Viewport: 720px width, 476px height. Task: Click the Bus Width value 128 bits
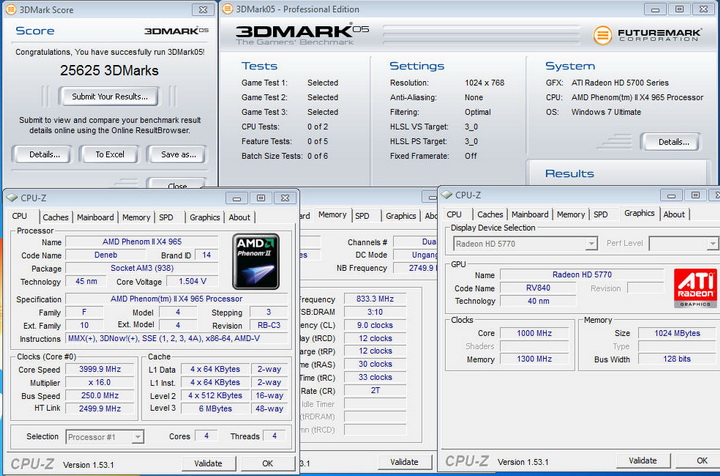click(x=677, y=359)
